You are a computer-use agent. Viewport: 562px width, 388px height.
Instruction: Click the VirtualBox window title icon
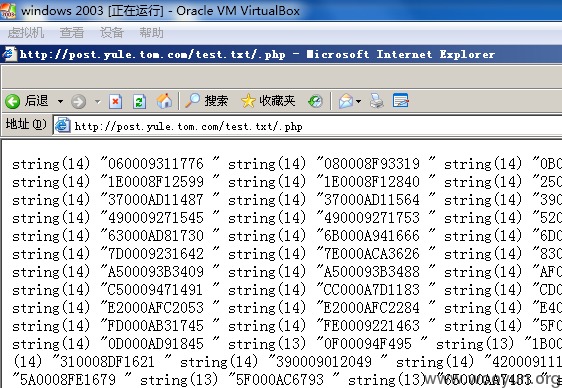tap(8, 10)
